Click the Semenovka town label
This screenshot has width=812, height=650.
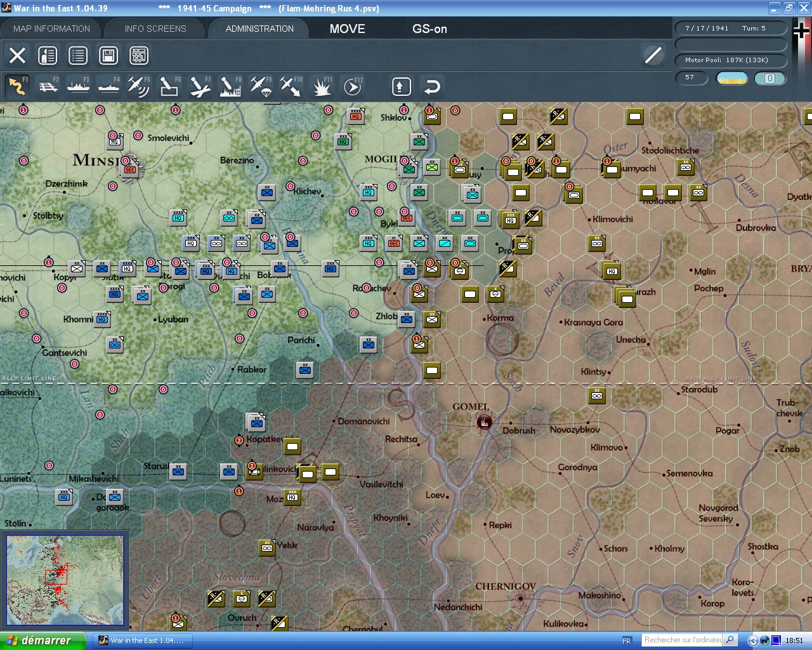(690, 474)
